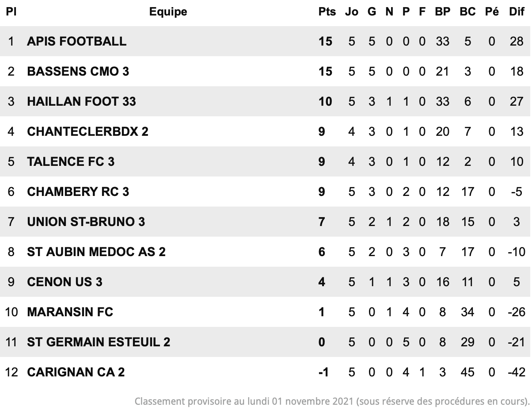Click the Dif column header
Screen dimensions: 532x414
pos(517,12)
